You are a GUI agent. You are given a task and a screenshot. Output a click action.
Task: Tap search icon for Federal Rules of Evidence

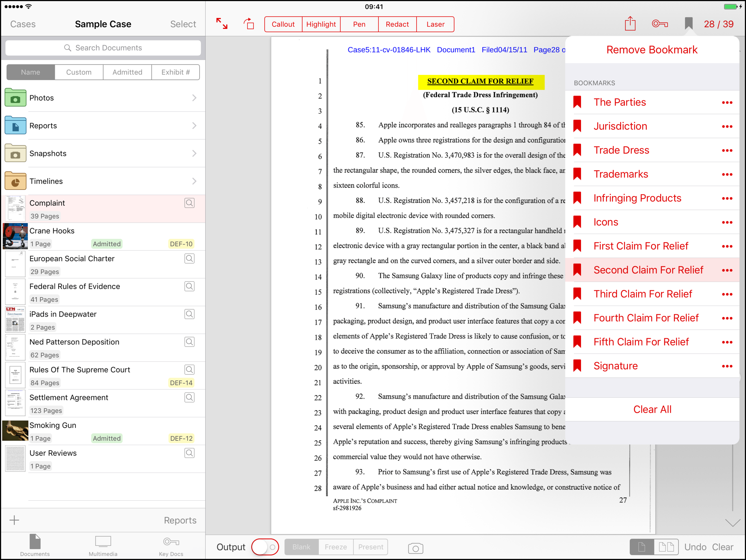click(189, 286)
